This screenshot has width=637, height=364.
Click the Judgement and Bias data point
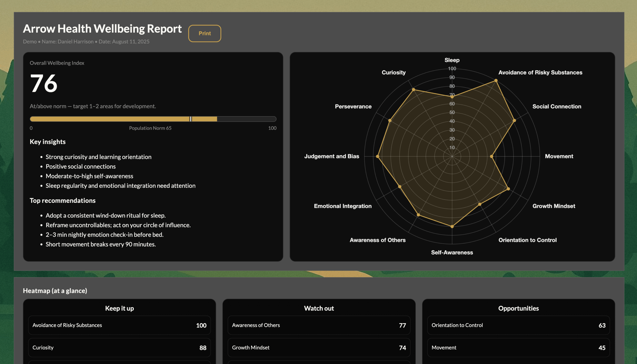tap(377, 156)
